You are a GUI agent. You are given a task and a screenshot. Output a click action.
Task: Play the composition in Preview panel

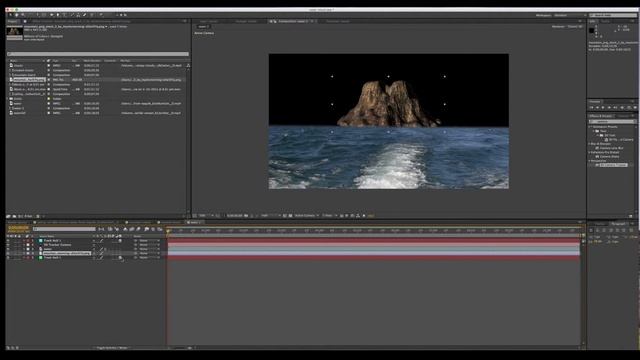[x=603, y=107]
